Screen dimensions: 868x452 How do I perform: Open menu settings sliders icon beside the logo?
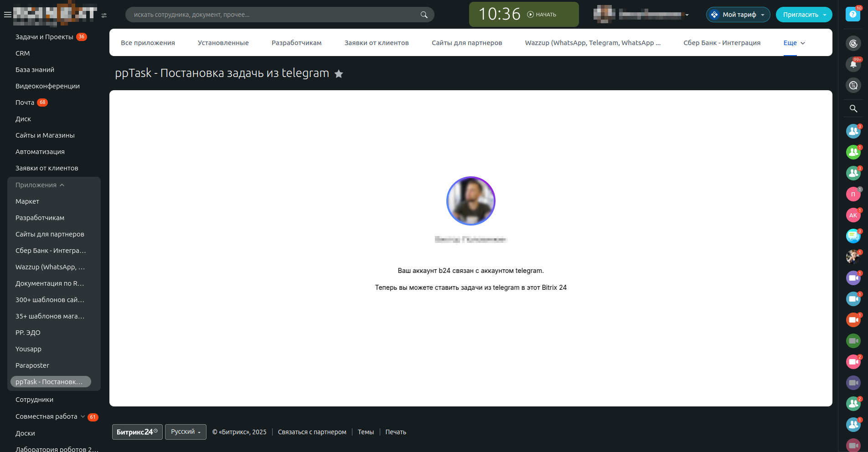(104, 15)
